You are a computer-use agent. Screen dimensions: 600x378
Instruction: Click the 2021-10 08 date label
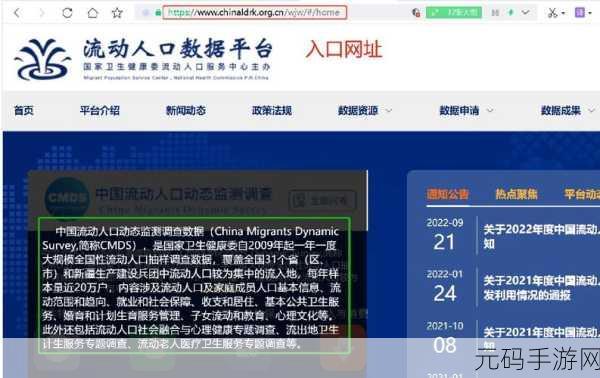point(445,338)
